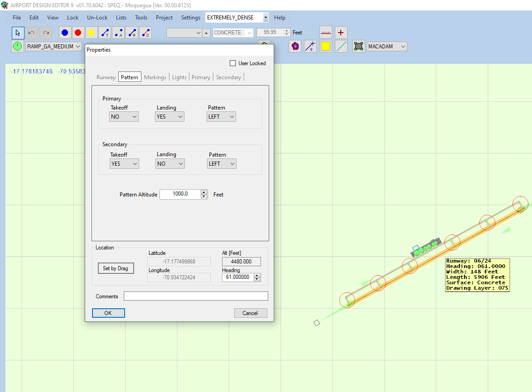Click the Pattern Altitude input field
The width and height of the screenshot is (532, 392).
point(180,194)
